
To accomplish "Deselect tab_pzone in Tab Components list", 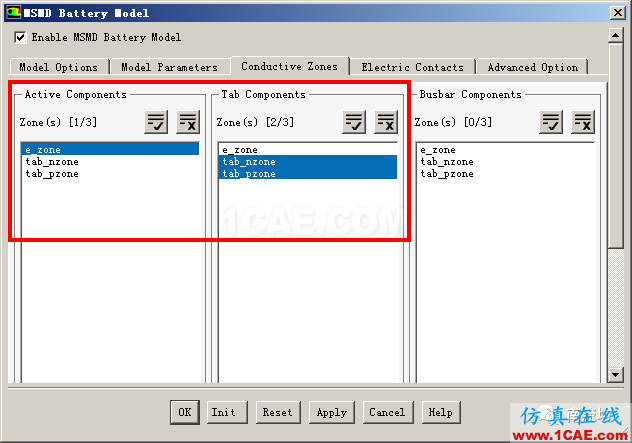I will [x=308, y=174].
